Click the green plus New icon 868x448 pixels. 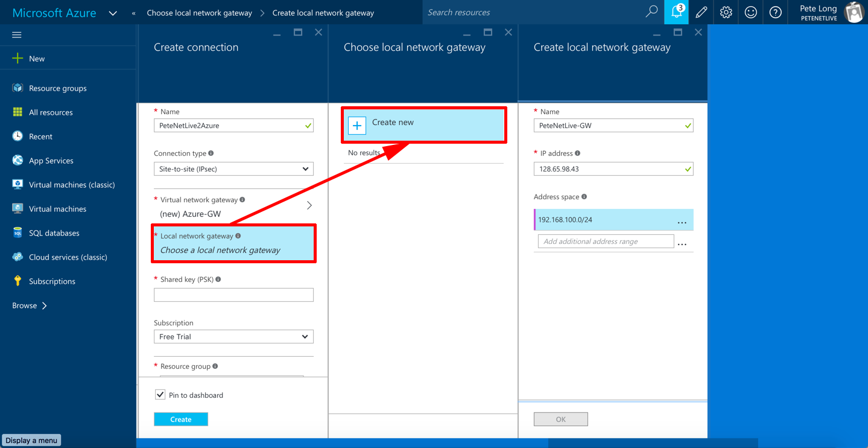pyautogui.click(x=17, y=59)
